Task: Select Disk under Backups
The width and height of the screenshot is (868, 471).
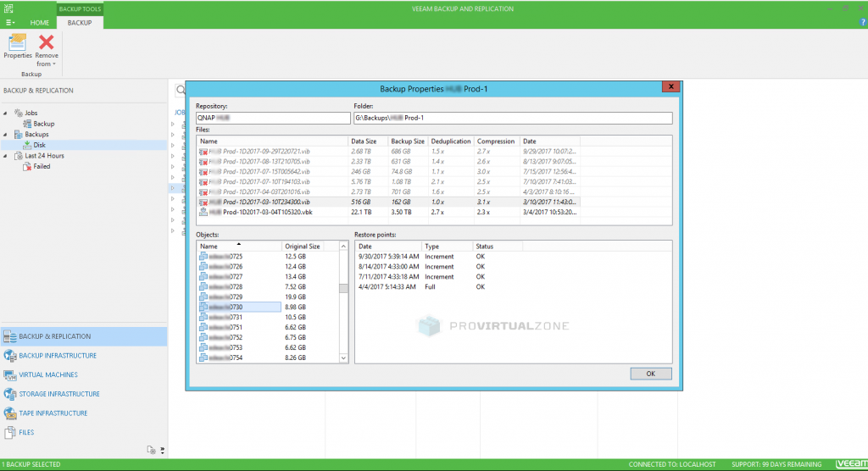Action: (39, 145)
